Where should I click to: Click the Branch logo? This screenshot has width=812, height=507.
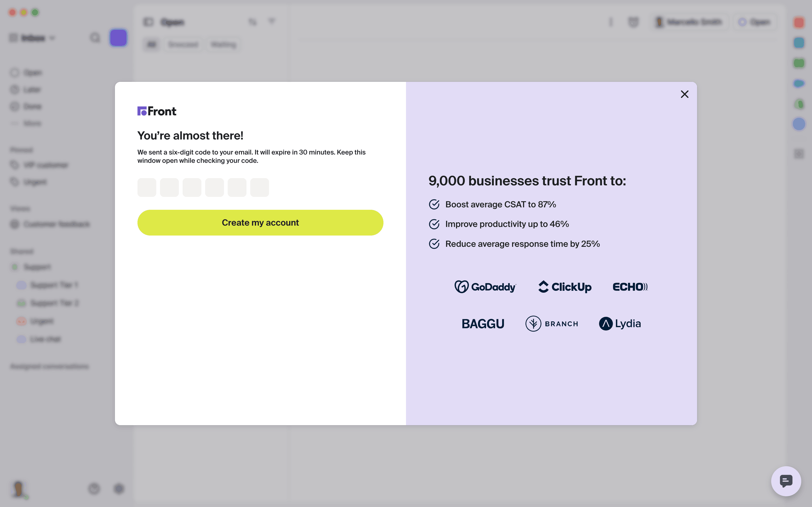552,324
